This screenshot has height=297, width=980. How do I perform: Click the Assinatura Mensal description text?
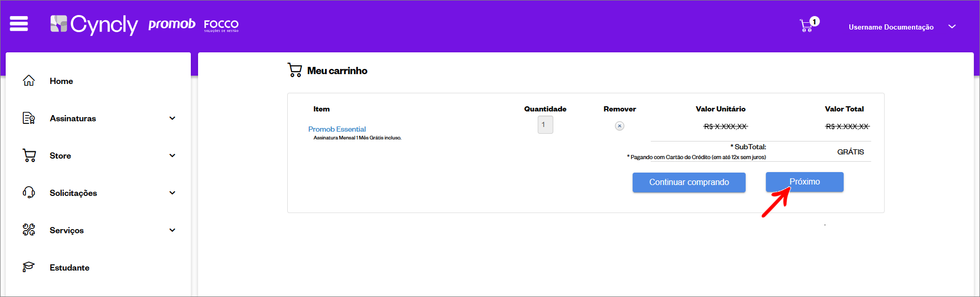(x=357, y=138)
